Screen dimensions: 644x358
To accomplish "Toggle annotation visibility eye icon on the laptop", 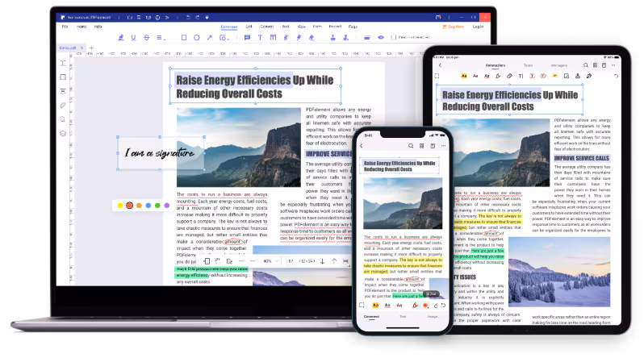I will tap(381, 37).
